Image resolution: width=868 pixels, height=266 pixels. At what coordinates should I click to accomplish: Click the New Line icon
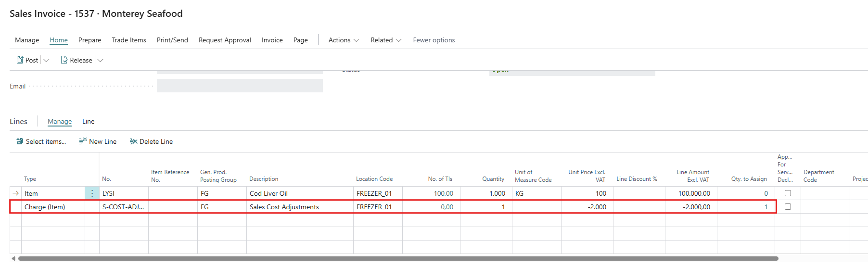83,141
